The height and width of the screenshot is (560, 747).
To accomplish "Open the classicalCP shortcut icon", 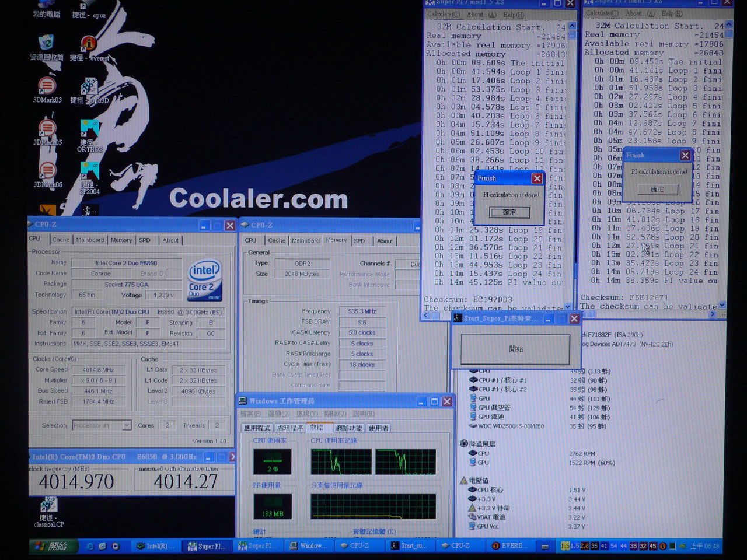I will [x=49, y=512].
